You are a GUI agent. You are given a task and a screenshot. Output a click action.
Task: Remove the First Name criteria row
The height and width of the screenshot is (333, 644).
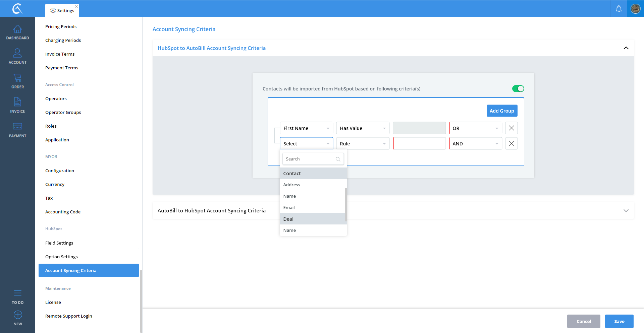(511, 128)
